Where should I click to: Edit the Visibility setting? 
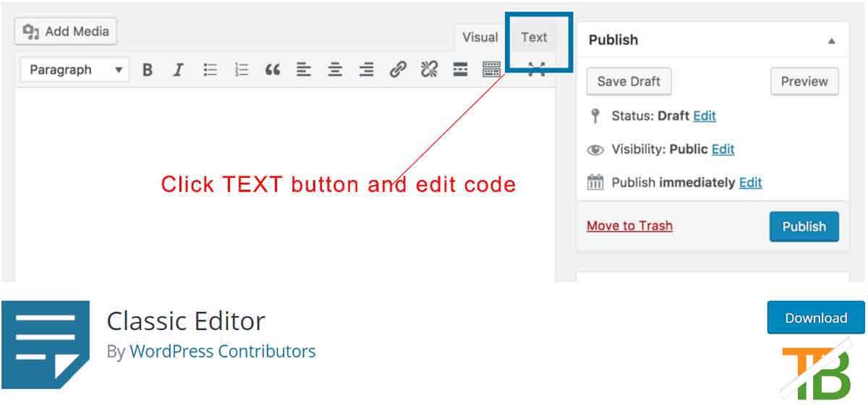723,149
